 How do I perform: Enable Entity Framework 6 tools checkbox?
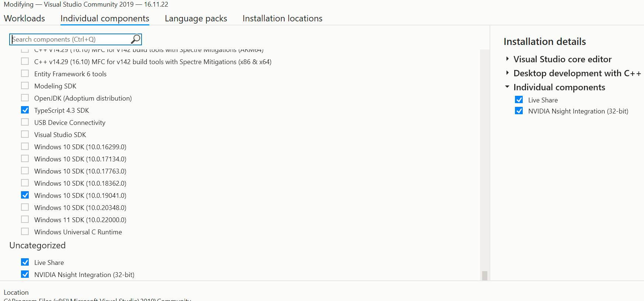(x=25, y=73)
